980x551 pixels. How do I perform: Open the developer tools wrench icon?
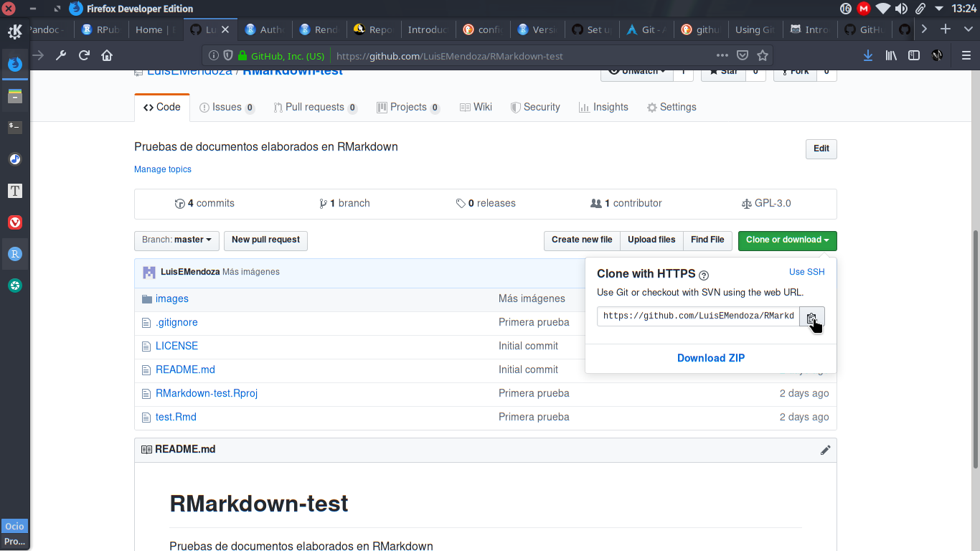point(61,55)
